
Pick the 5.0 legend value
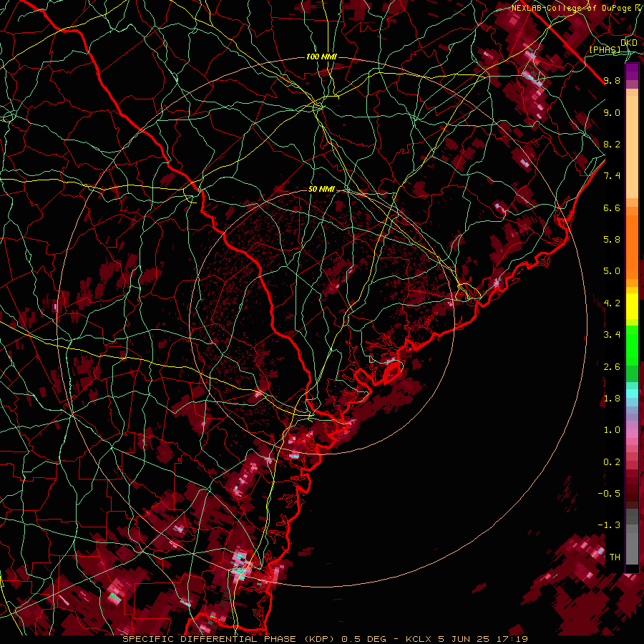612,271
